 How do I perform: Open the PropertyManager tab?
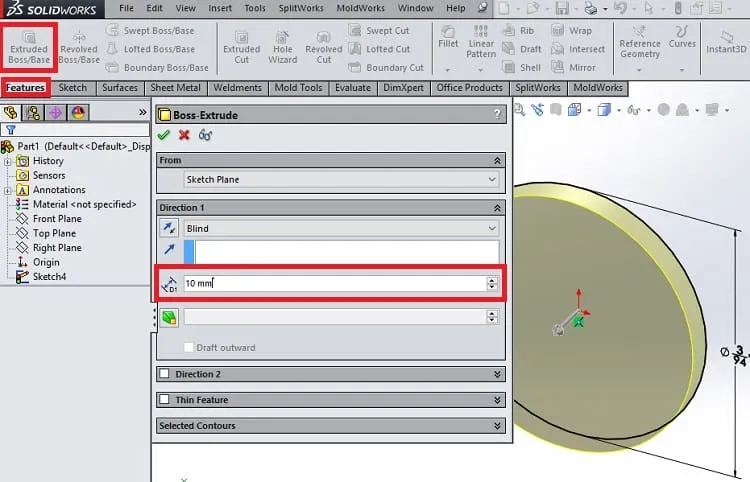[33, 113]
